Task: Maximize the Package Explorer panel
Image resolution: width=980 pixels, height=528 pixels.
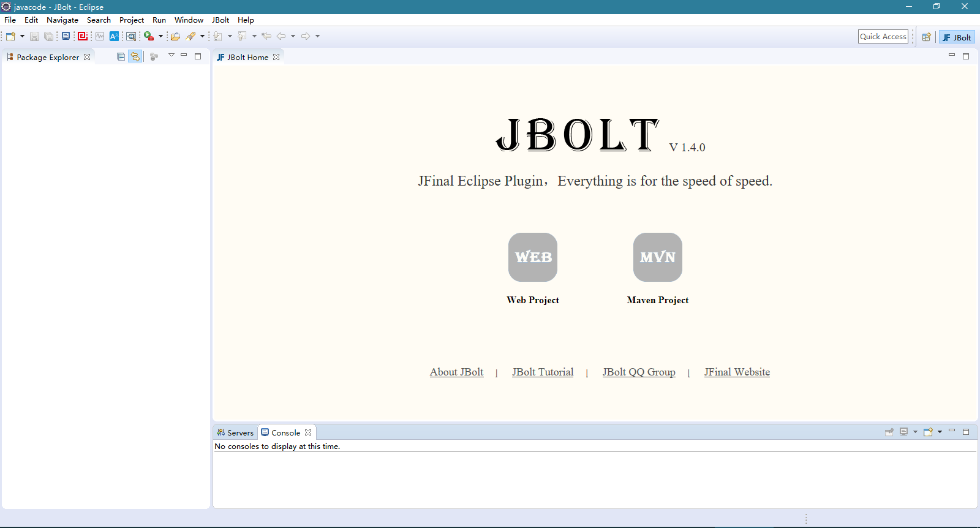Action: (198, 56)
